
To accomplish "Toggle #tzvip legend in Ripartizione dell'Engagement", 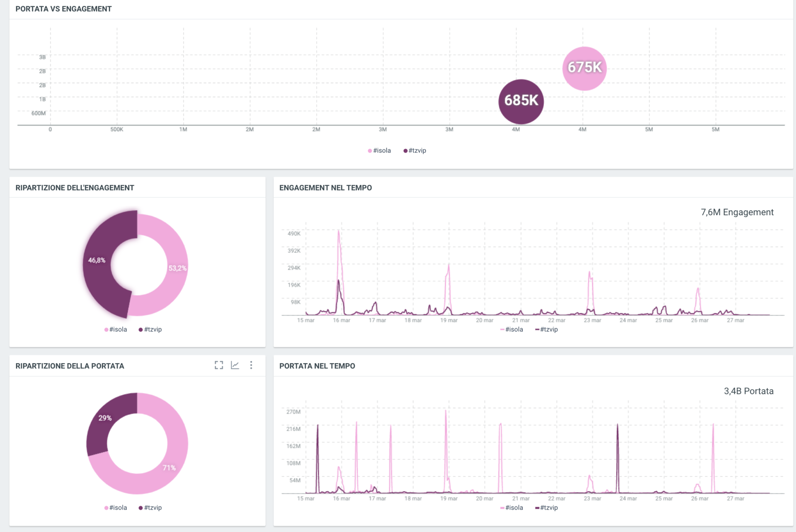I will (150, 329).
